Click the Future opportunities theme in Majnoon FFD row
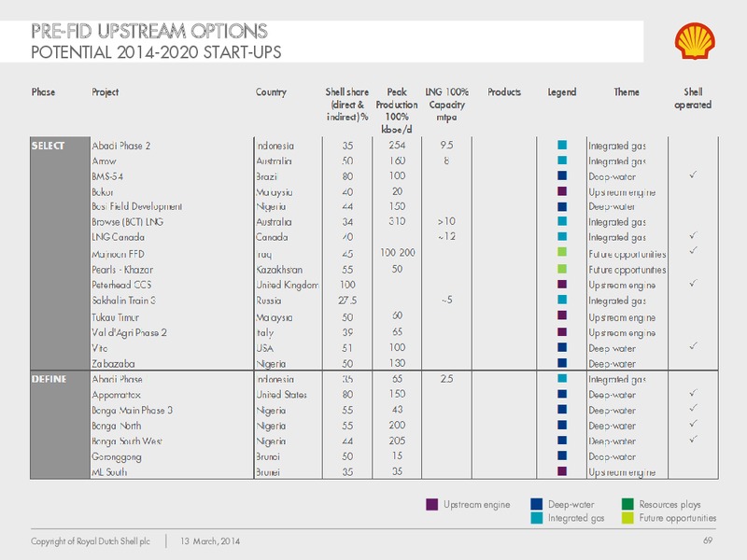This screenshot has height=560, width=747. click(x=627, y=254)
